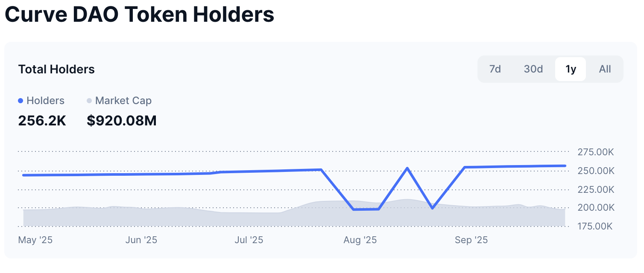Click the gray Market Cap legend dot
Image resolution: width=644 pixels, height=273 pixels.
[x=89, y=101]
